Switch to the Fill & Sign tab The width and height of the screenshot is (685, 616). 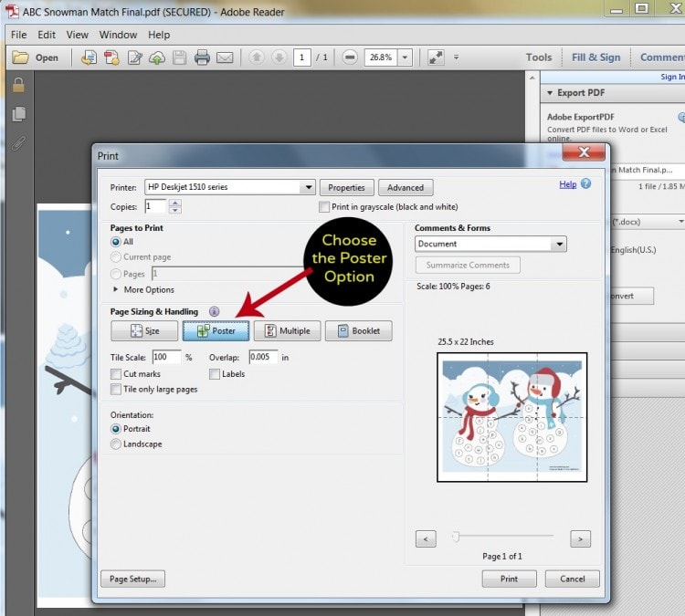coord(595,57)
